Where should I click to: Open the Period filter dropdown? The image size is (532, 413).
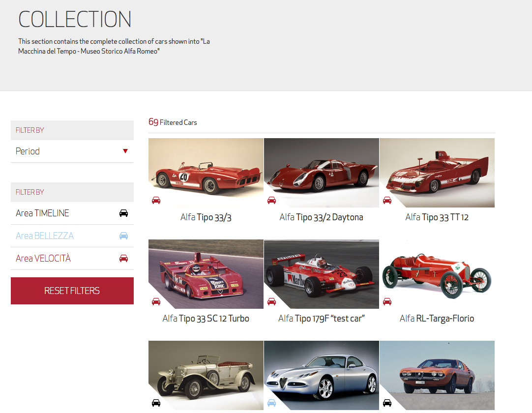[x=72, y=151]
